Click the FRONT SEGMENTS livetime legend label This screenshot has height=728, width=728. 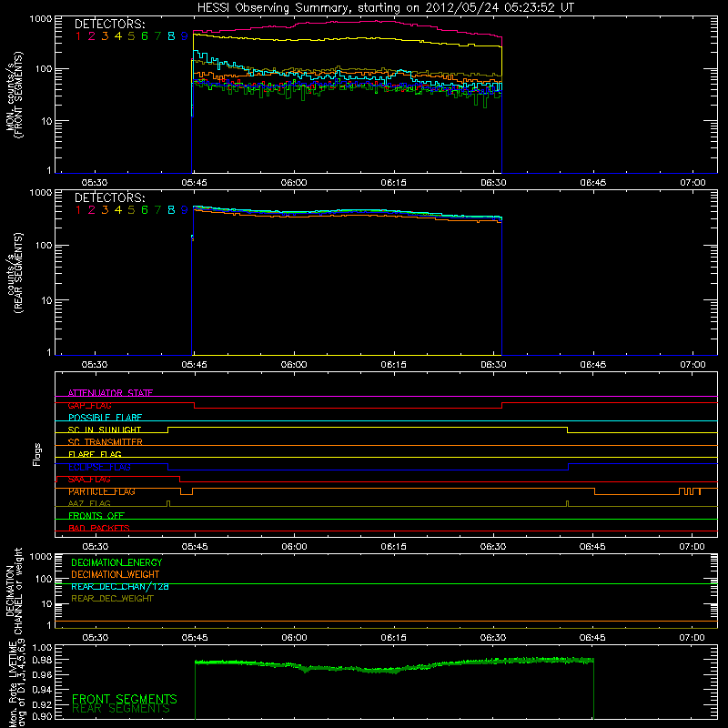[125, 699]
